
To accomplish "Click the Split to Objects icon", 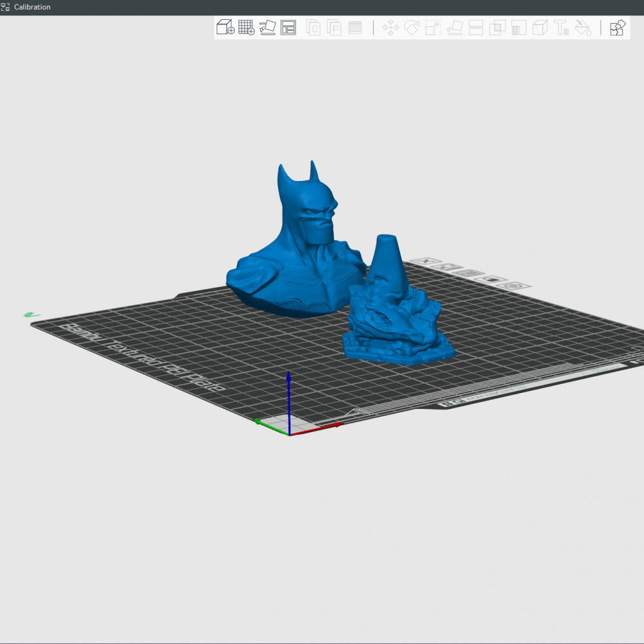I will click(314, 28).
